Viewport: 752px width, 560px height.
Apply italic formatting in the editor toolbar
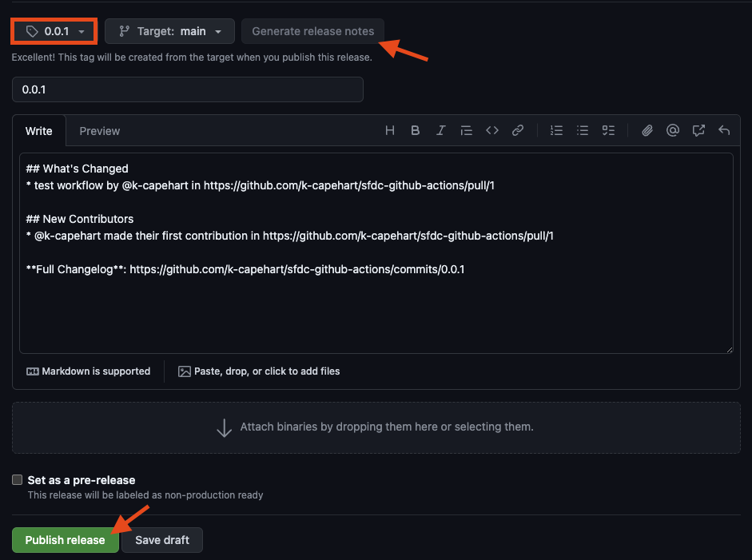coord(441,130)
